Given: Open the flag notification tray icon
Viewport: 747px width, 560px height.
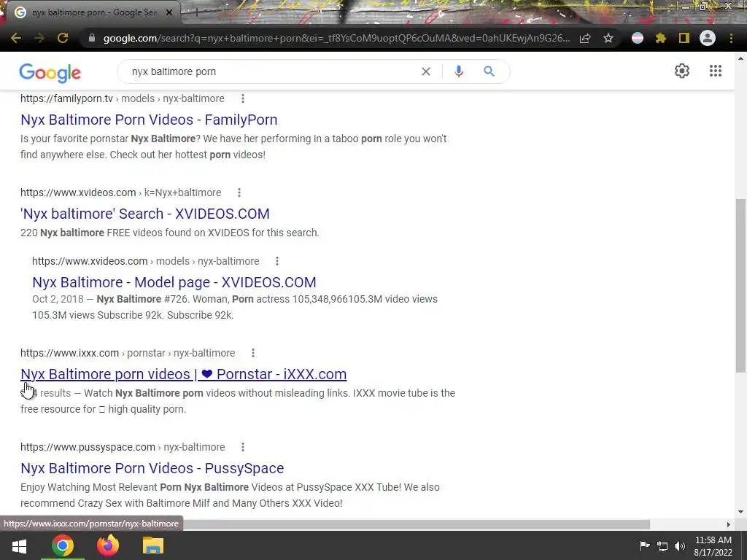Looking at the screenshot, I should point(644,545).
